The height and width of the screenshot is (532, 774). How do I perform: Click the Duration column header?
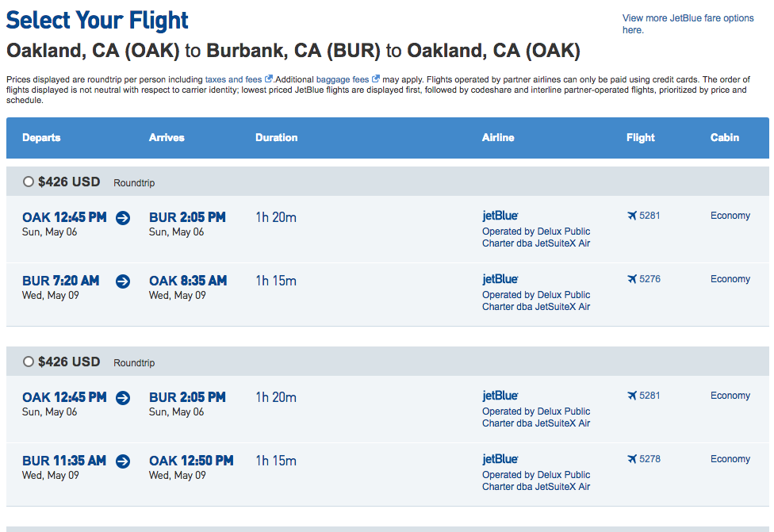pos(276,137)
